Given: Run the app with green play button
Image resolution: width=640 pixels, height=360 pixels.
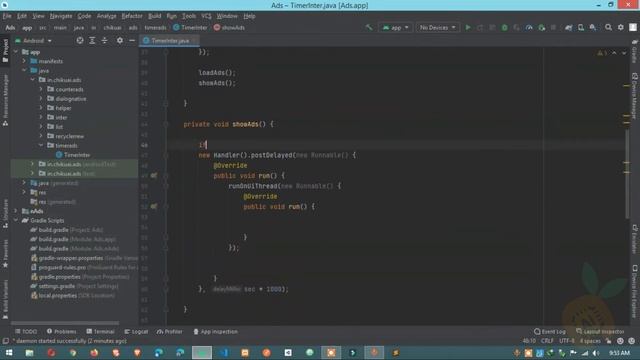Looking at the screenshot, I should (x=468, y=27).
